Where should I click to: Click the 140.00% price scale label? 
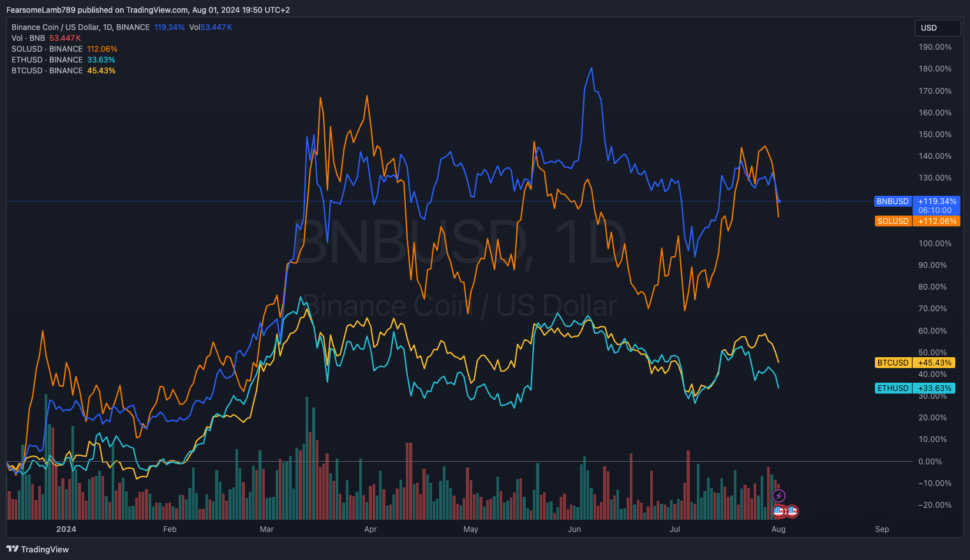pos(935,156)
